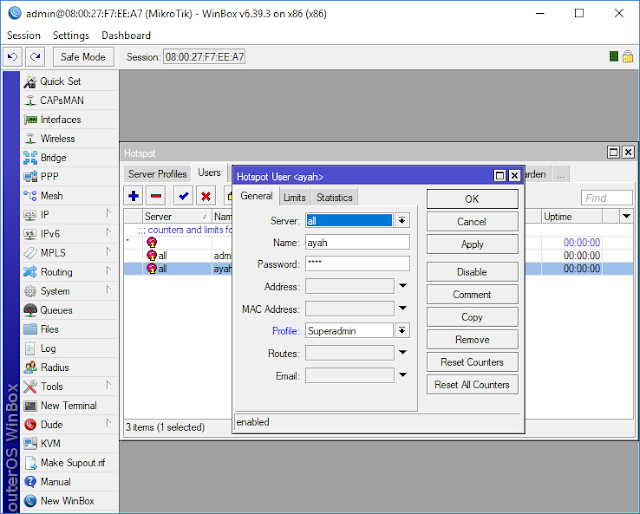Click the Reset All Counters button

tap(472, 385)
